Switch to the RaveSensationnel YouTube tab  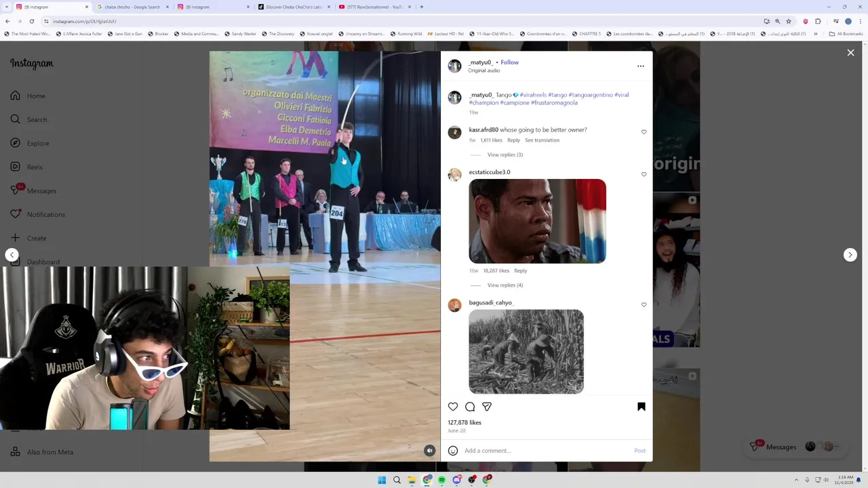click(374, 7)
